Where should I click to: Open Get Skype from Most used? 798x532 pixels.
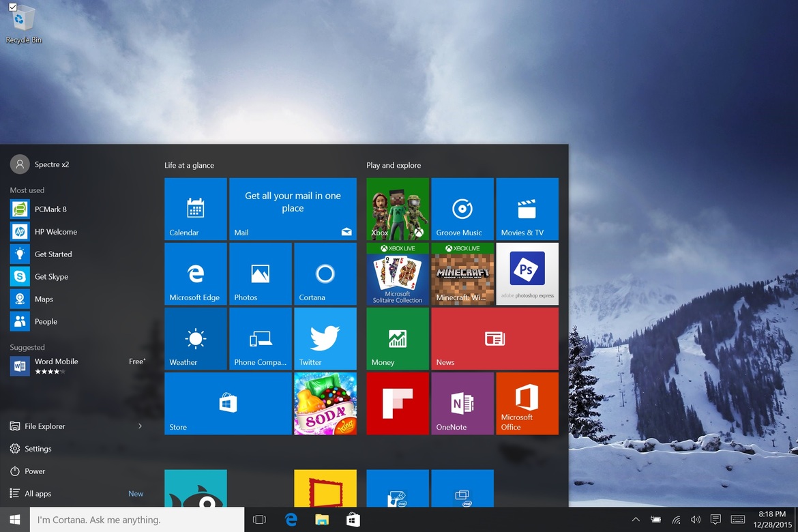coord(76,276)
